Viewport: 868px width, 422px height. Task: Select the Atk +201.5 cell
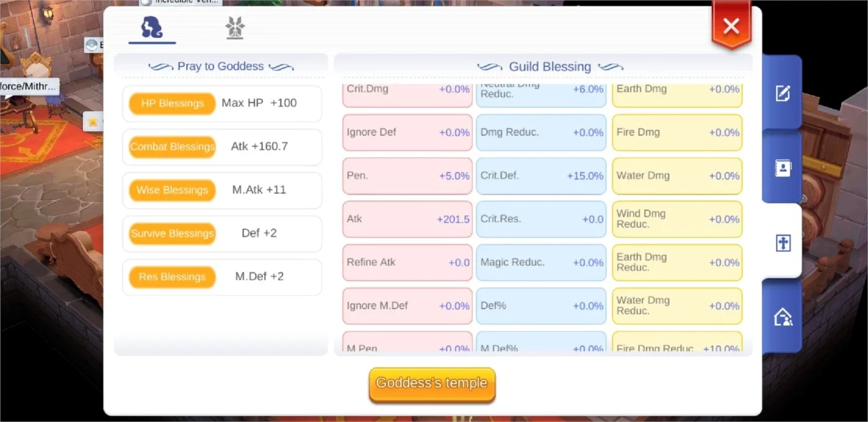407,219
